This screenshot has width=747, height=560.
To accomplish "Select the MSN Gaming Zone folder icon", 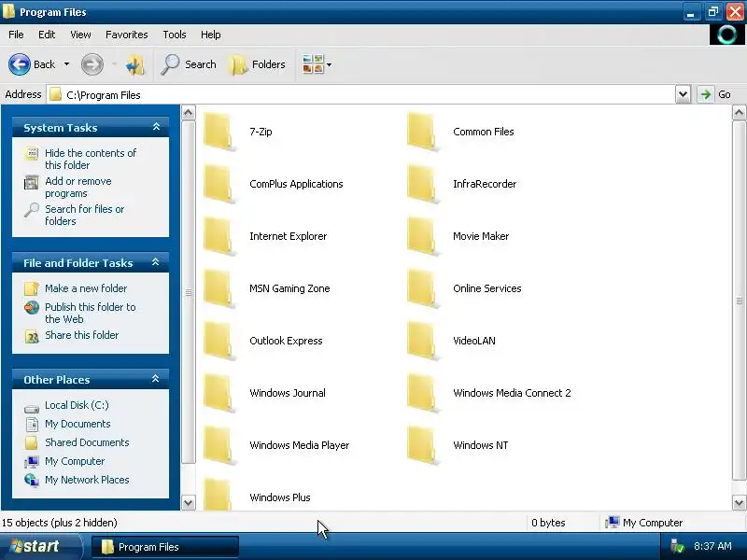I will (x=219, y=288).
